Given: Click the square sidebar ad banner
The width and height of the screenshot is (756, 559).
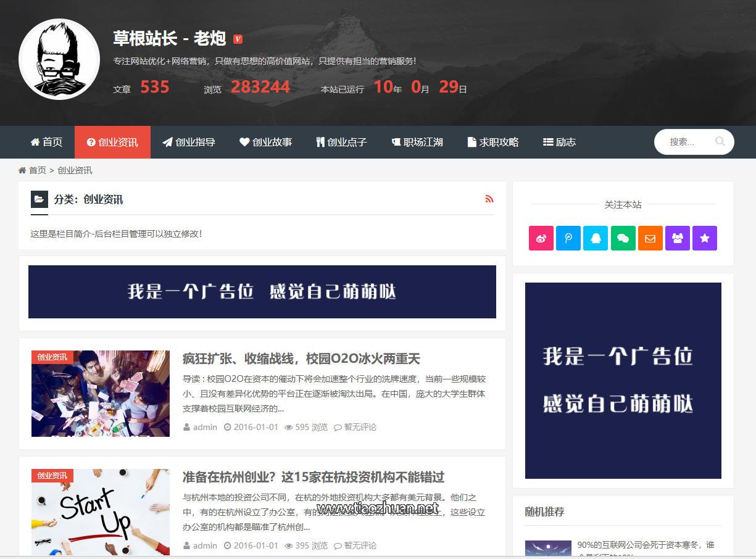Looking at the screenshot, I should (x=623, y=381).
